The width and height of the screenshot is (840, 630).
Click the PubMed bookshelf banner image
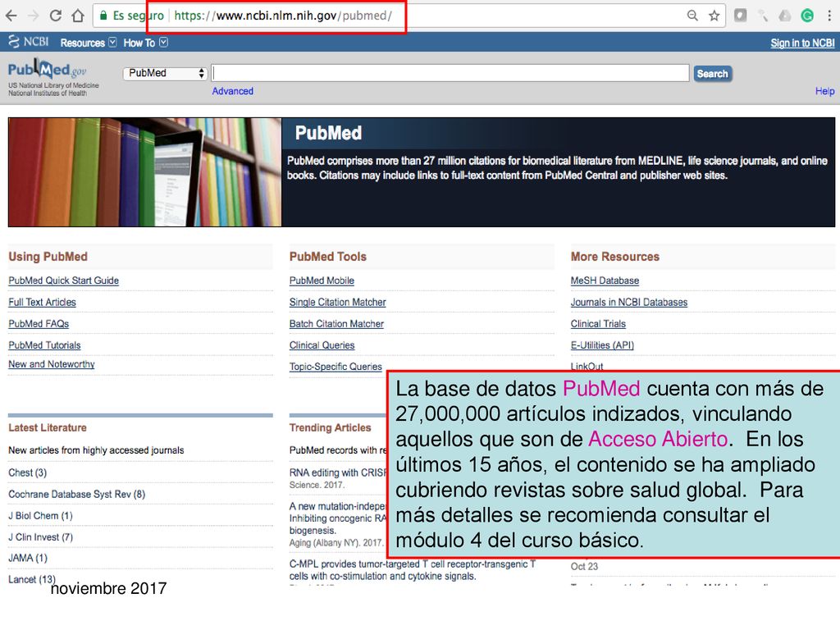point(144,172)
